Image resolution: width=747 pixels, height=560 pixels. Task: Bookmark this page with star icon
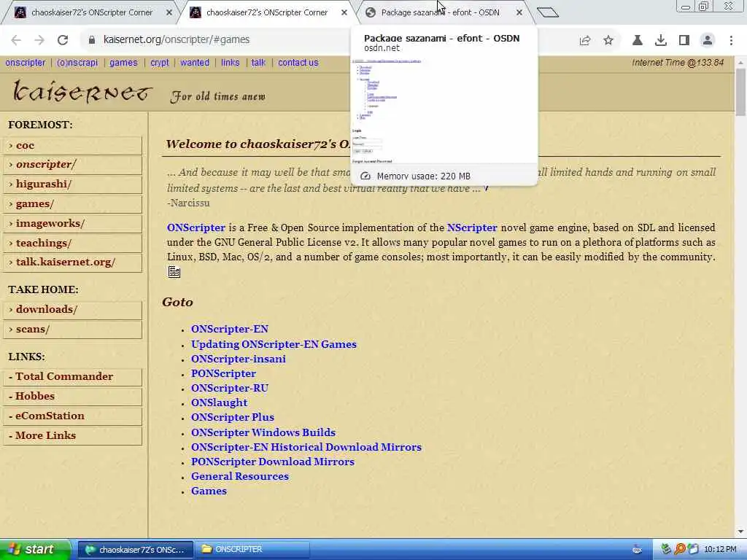pos(608,41)
